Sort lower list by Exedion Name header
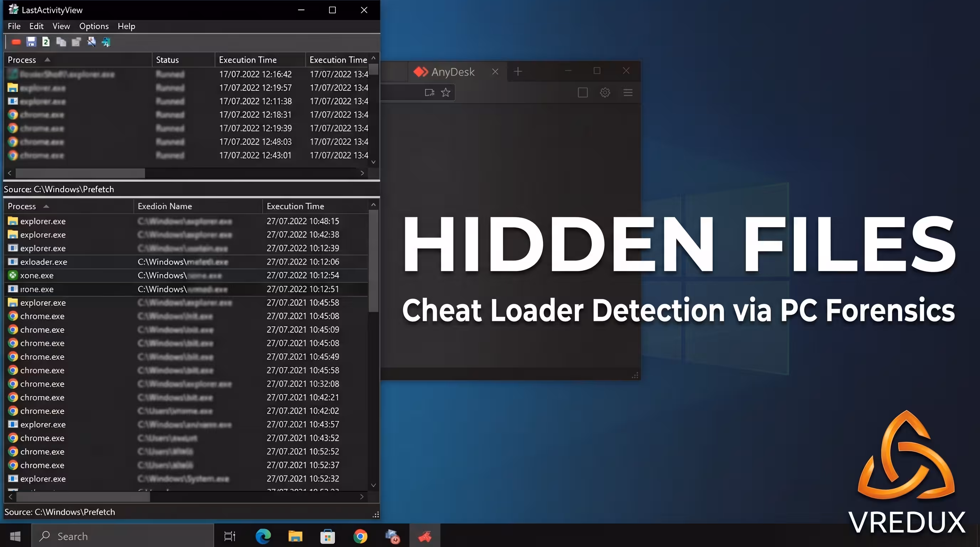The height and width of the screenshot is (547, 980). (198, 206)
